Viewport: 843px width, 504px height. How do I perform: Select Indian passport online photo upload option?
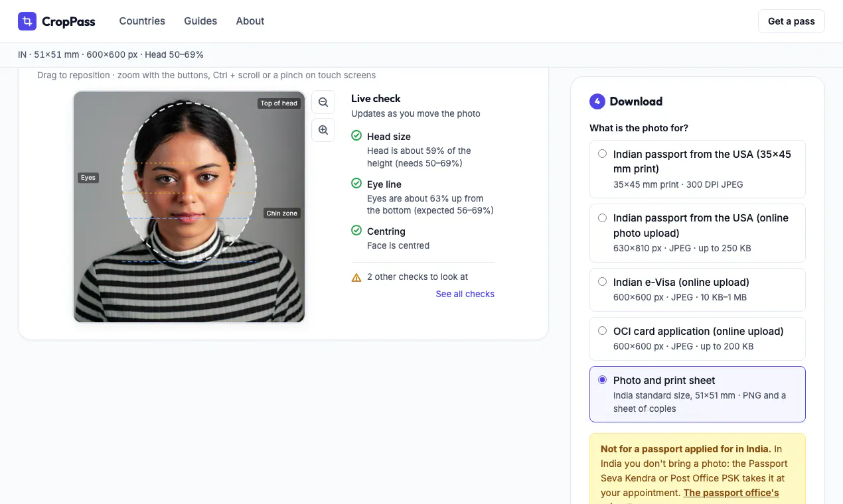(698, 233)
